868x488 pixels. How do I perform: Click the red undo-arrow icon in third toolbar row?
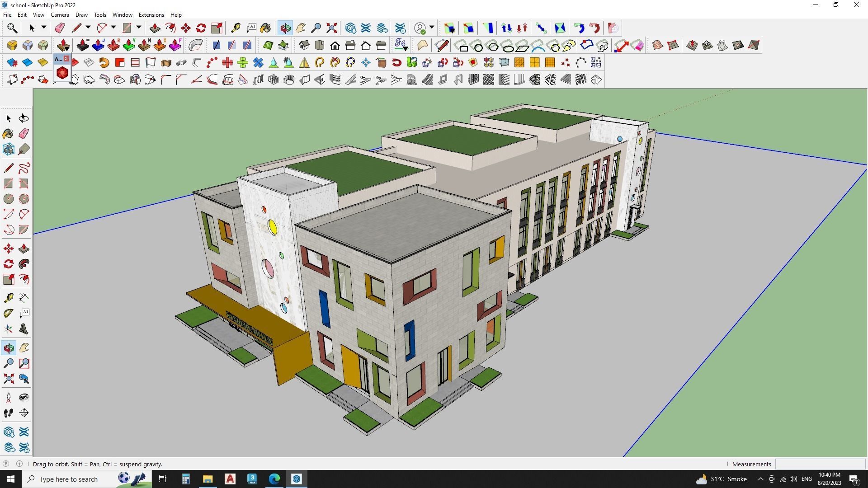tap(396, 62)
